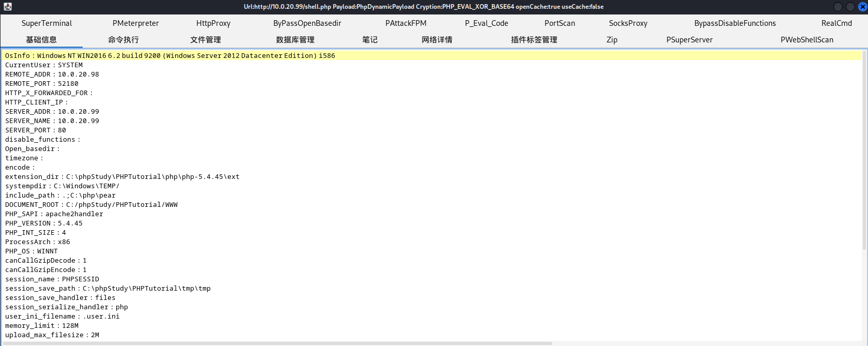This screenshot has width=868, height=346.
Task: Click the include_path line
Action: [60, 195]
